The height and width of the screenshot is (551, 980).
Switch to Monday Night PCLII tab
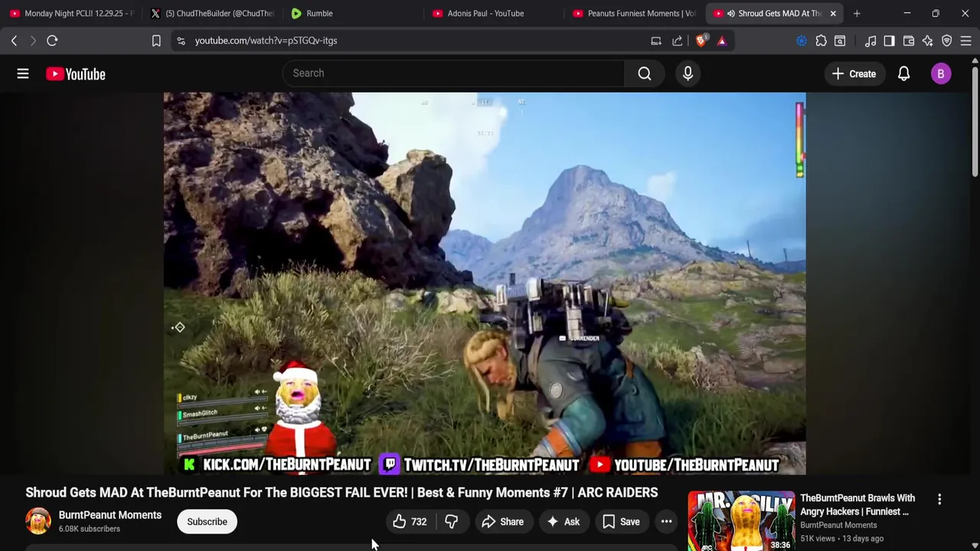(70, 13)
